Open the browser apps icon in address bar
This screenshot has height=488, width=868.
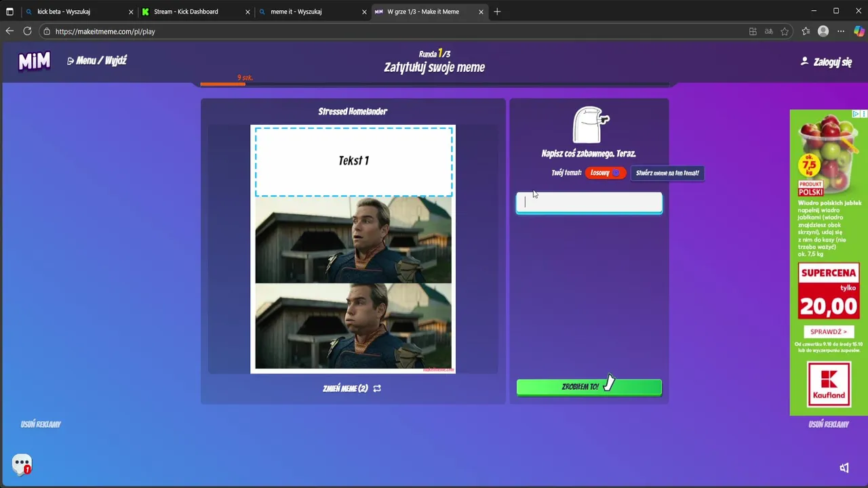753,31
